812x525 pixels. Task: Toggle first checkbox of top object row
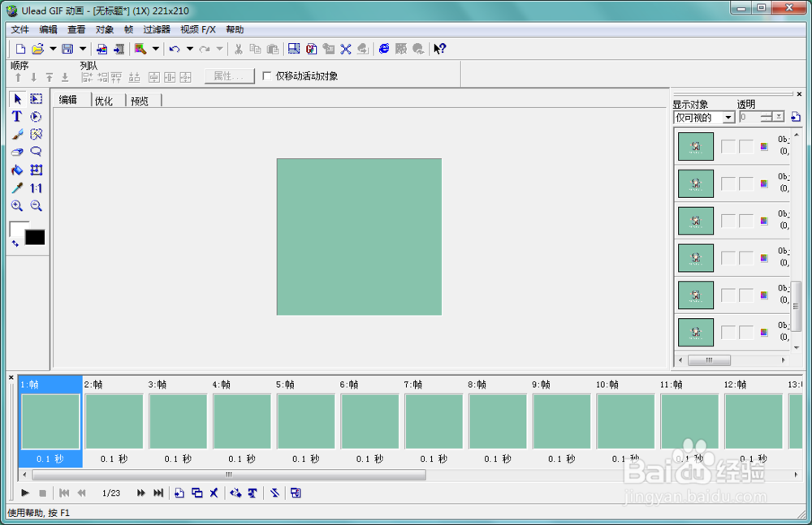pyautogui.click(x=728, y=147)
